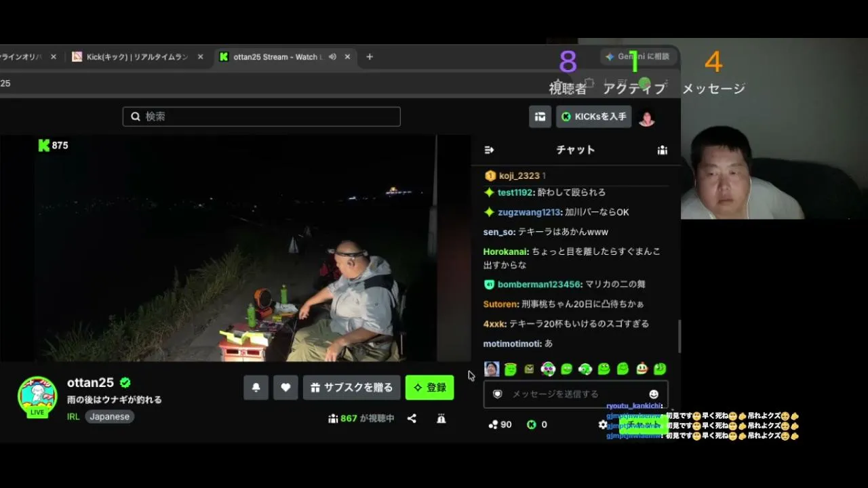Turn on notifications with the bell icon
The width and height of the screenshot is (868, 488).
(x=256, y=388)
